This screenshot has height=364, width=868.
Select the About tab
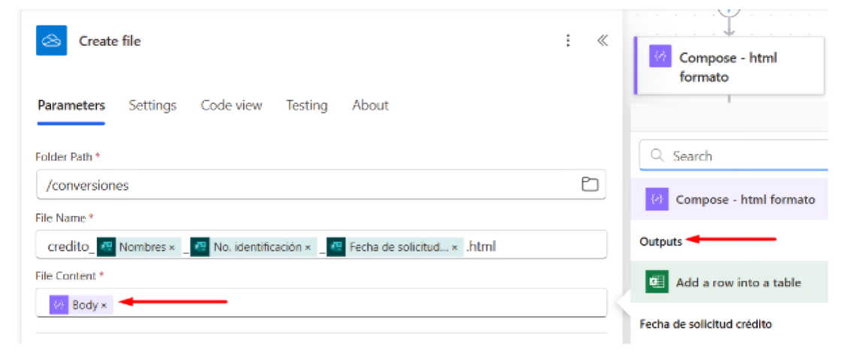[371, 105]
